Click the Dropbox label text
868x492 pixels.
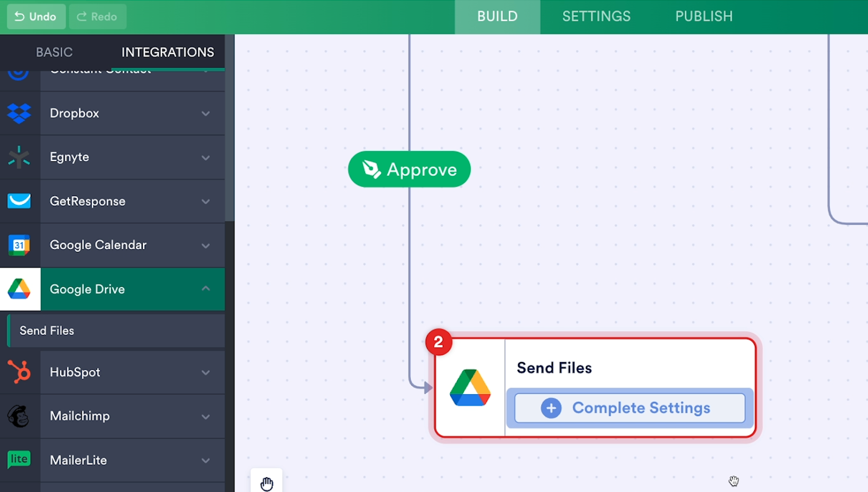pos(74,113)
